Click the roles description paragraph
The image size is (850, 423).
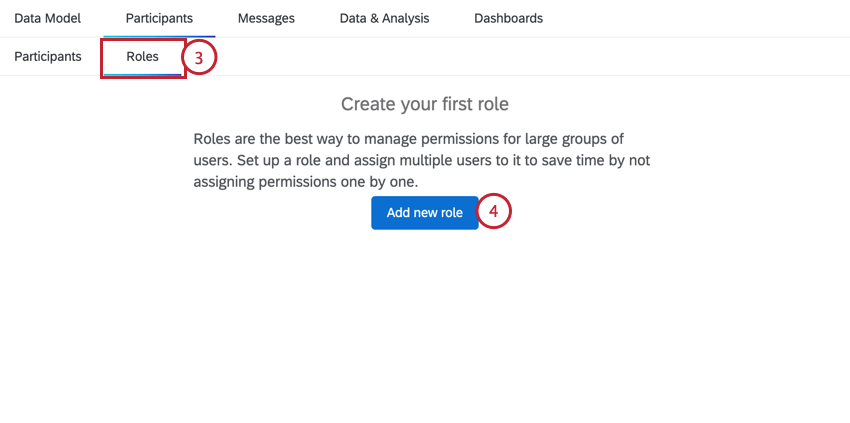[425, 160]
